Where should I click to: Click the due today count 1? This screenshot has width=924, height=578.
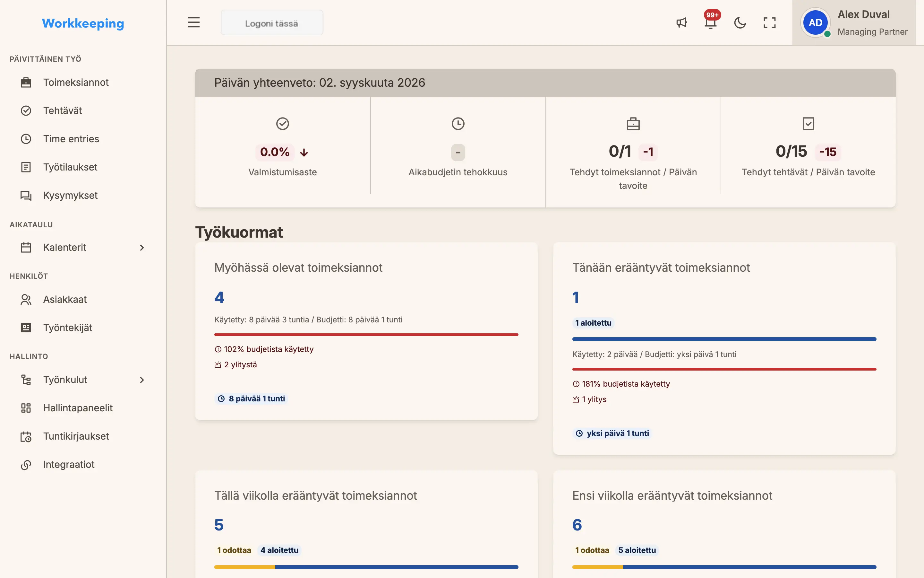point(576,297)
